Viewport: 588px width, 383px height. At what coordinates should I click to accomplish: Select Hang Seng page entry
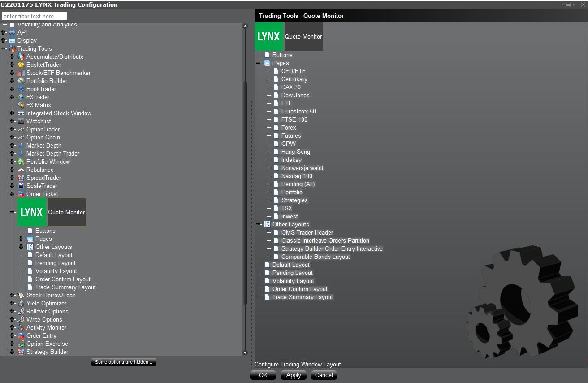(295, 152)
